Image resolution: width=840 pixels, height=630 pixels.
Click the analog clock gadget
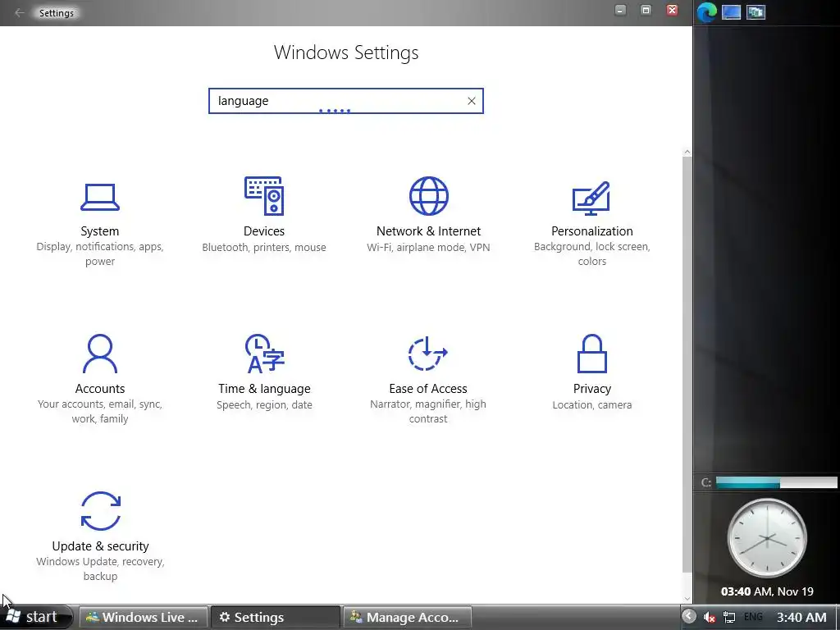pos(767,538)
